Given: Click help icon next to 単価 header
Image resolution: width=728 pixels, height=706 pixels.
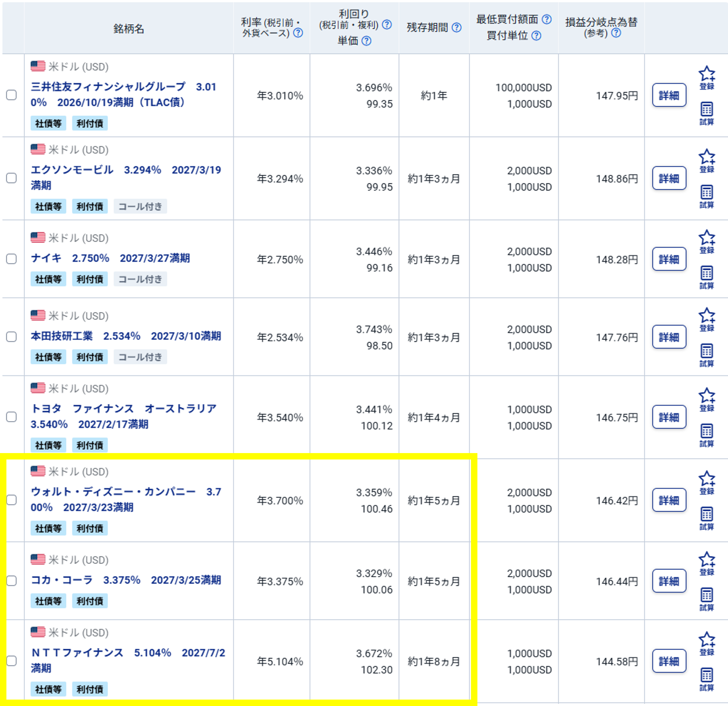Looking at the screenshot, I should point(366,41).
